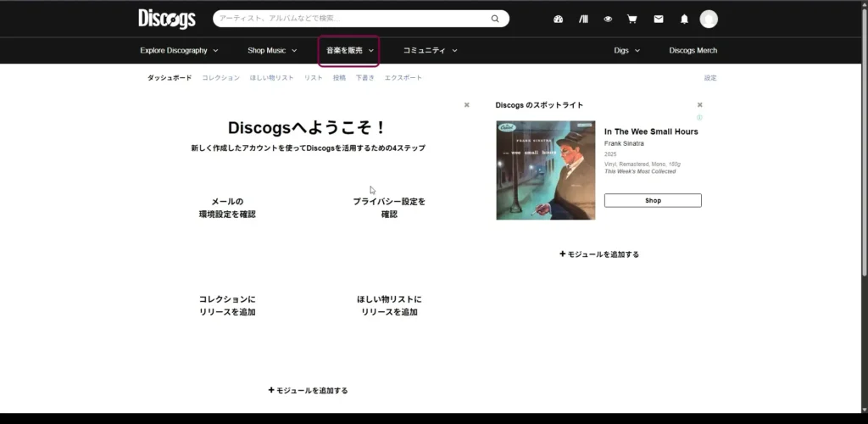Open the collection records icon
This screenshot has height=424, width=868.
click(x=583, y=19)
